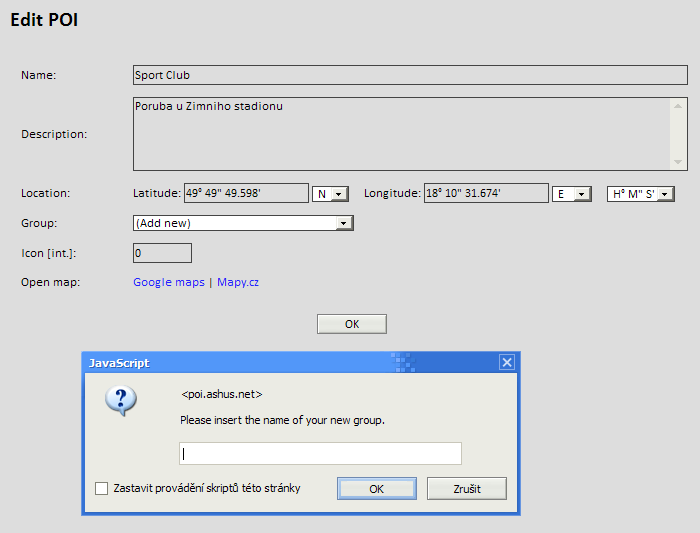Click the question mark icon in the dialog

pos(121,401)
